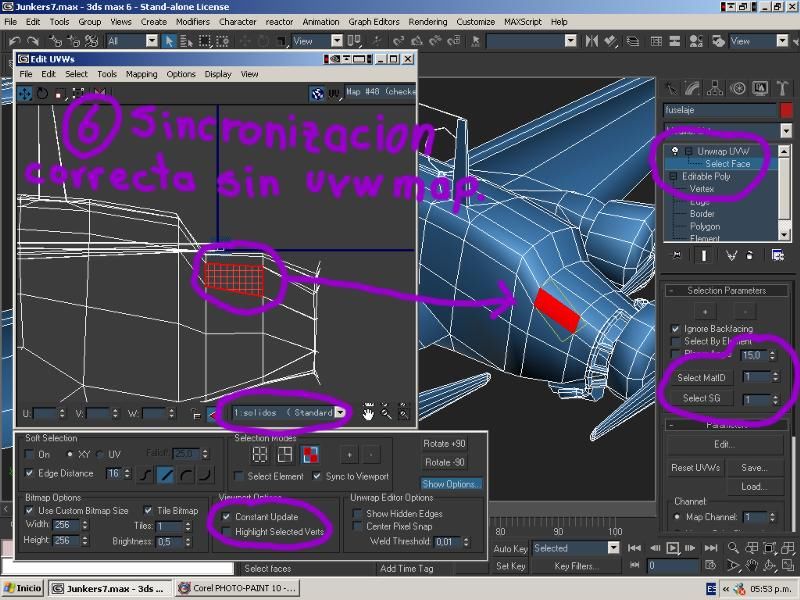
Task: Click the Arc Rotate viewport navigation icon
Action: [769, 565]
